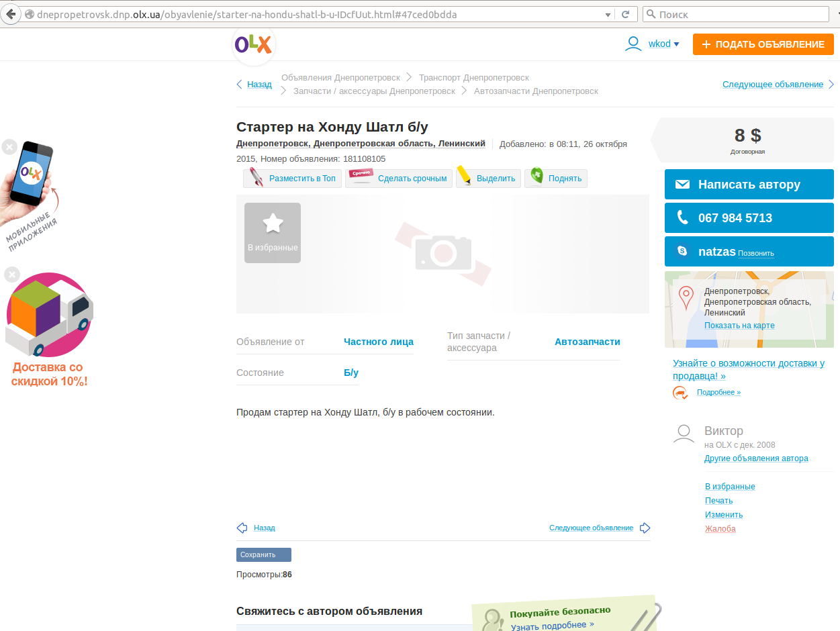The height and width of the screenshot is (631, 840).
Task: Click the location link 'Днепропетровск, Днепропетровская область, Ленинский'
Action: click(x=361, y=144)
